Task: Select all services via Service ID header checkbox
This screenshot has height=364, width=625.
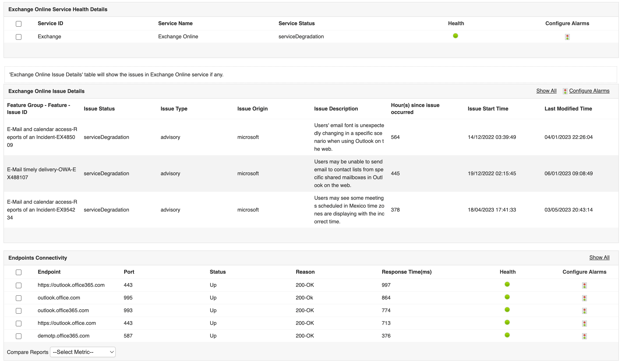Action: 19,24
